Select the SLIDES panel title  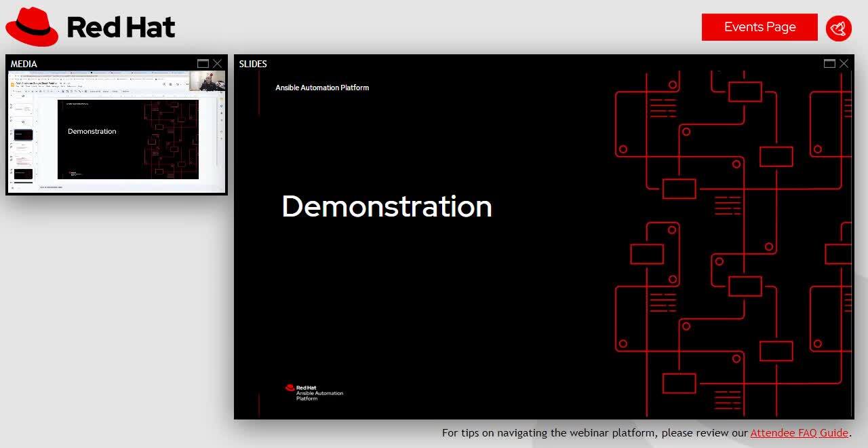(x=253, y=64)
